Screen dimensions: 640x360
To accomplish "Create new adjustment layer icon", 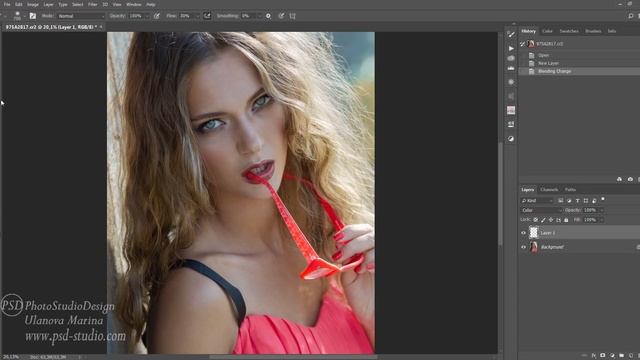I will click(x=612, y=356).
